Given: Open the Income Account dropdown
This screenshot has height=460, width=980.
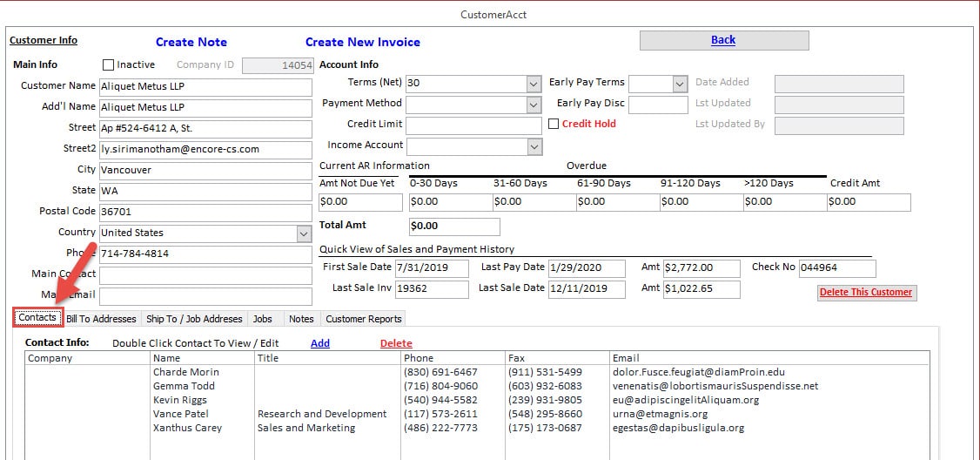Looking at the screenshot, I should 534,146.
